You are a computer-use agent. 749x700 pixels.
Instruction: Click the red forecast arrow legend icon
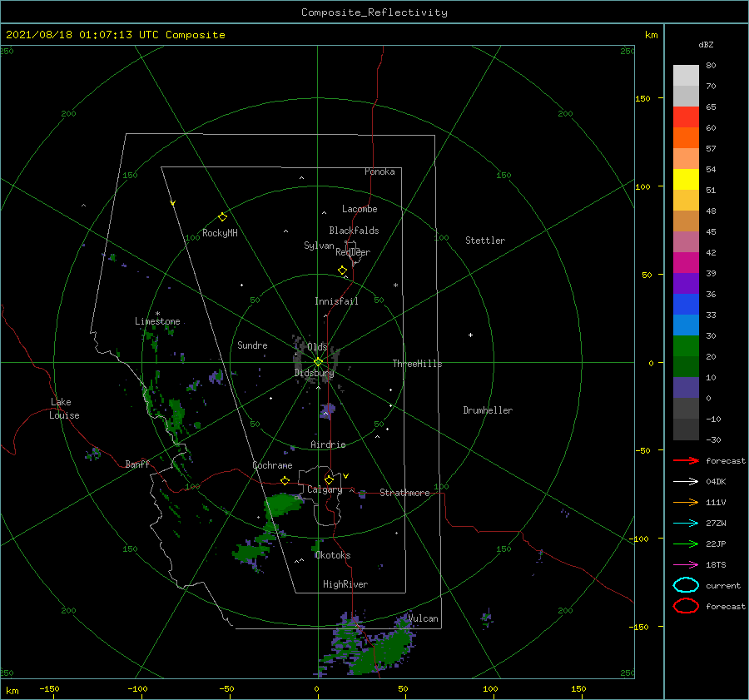(686, 460)
